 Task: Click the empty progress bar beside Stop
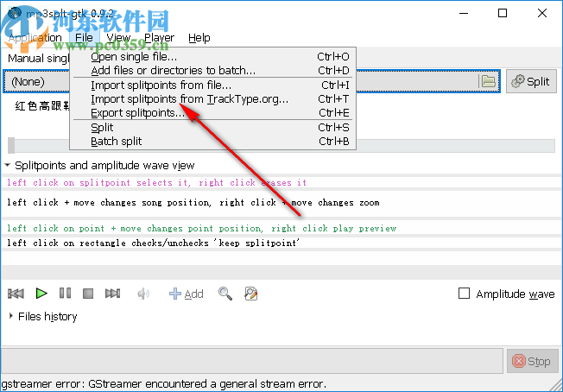[252, 361]
